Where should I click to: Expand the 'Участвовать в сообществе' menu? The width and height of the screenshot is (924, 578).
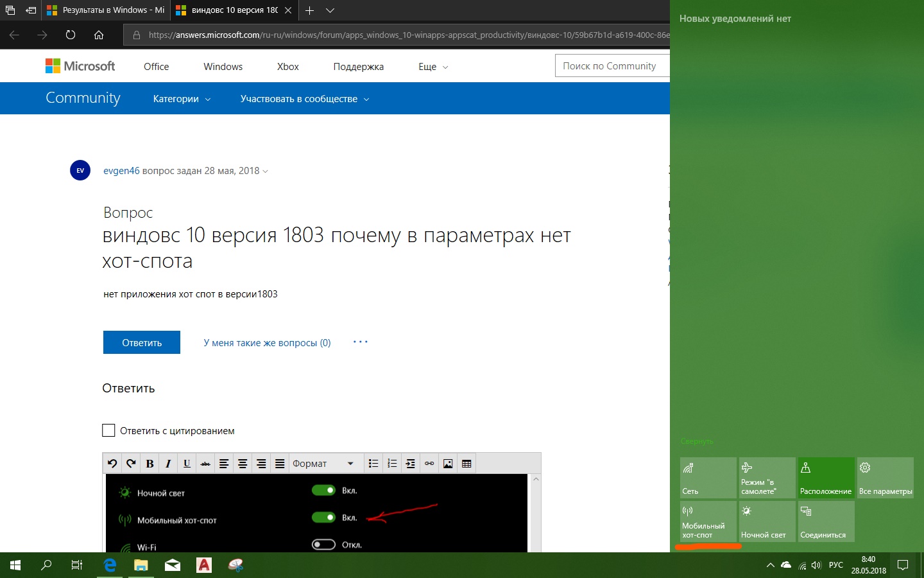click(x=305, y=99)
